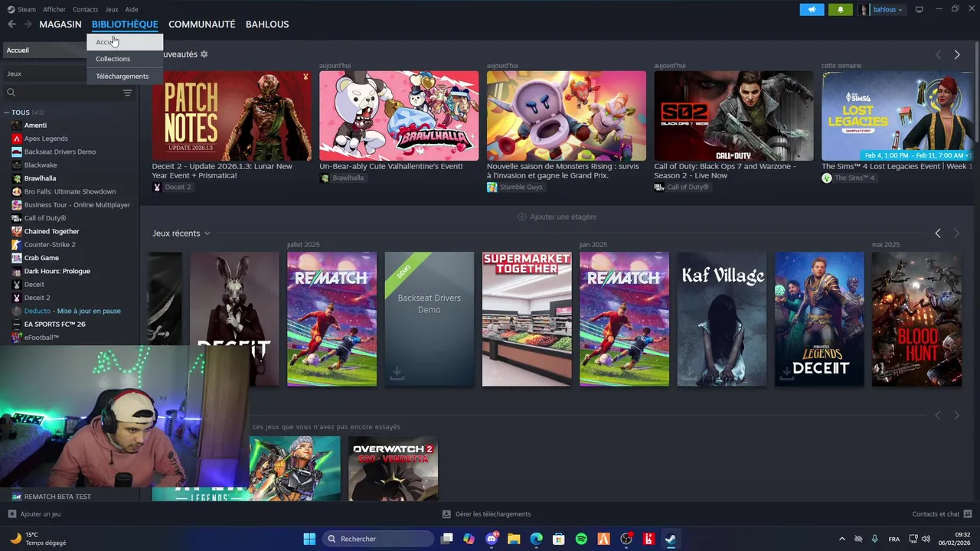
Task: Open the BAHLOUS profile tab
Action: click(x=267, y=24)
